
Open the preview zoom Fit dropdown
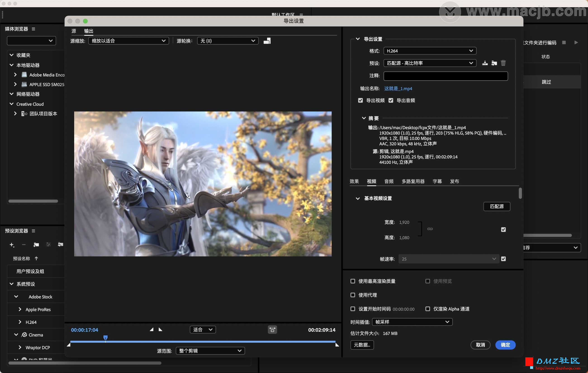click(203, 330)
